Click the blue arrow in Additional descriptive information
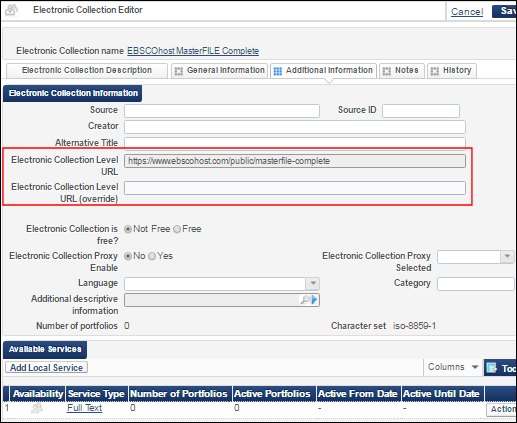 [x=314, y=300]
